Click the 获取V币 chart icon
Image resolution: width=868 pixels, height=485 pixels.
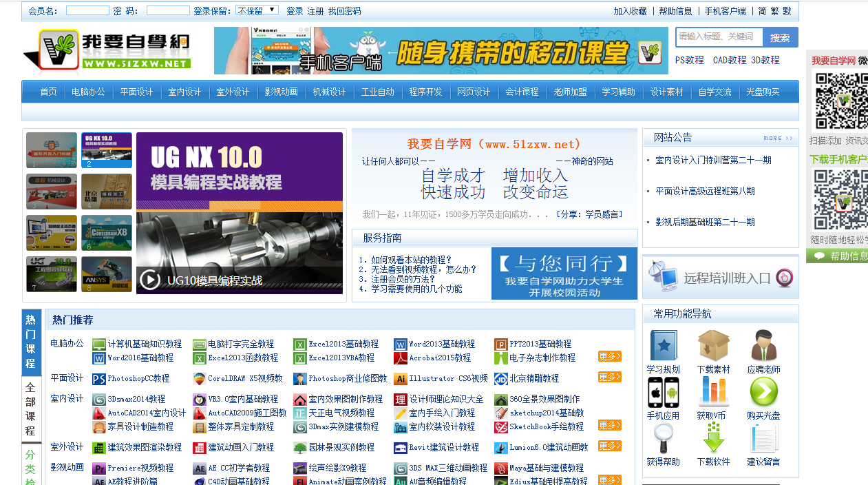(x=713, y=393)
